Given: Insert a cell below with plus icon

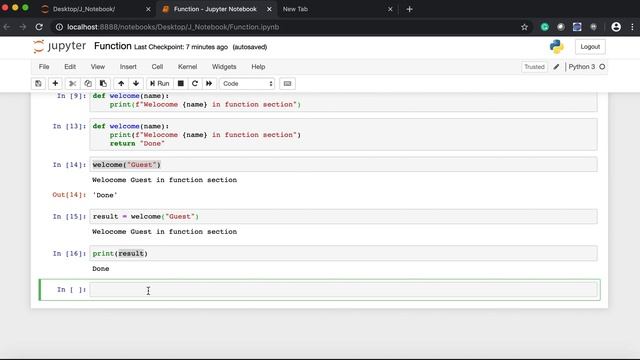Looking at the screenshot, I should pyautogui.click(x=55, y=83).
